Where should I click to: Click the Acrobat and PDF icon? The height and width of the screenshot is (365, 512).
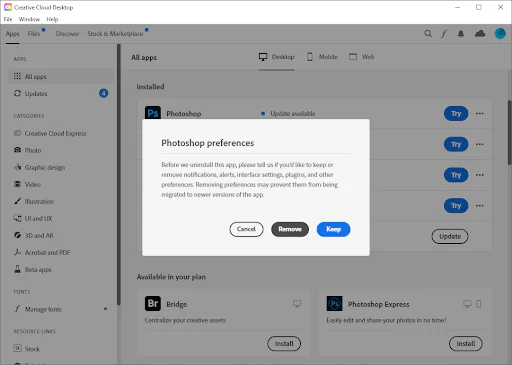(x=17, y=252)
